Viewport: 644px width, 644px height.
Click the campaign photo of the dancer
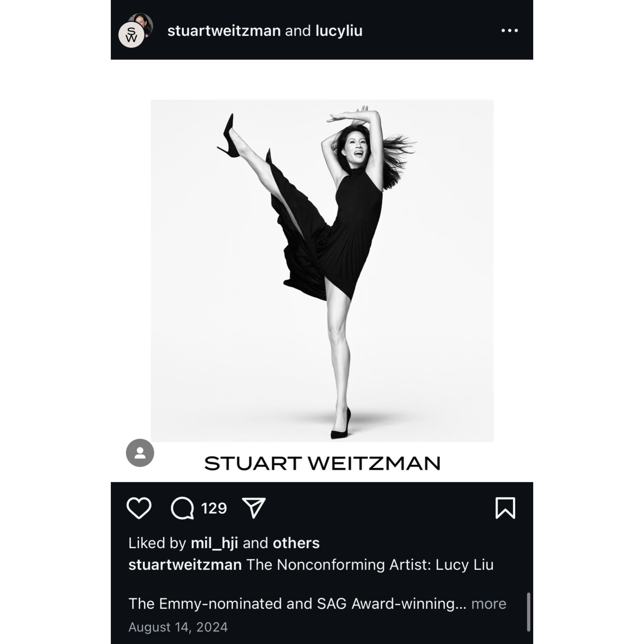[x=322, y=271]
